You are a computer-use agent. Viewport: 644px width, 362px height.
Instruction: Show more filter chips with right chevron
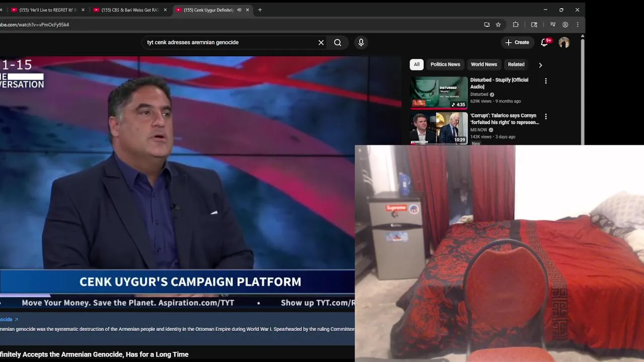[540, 65]
